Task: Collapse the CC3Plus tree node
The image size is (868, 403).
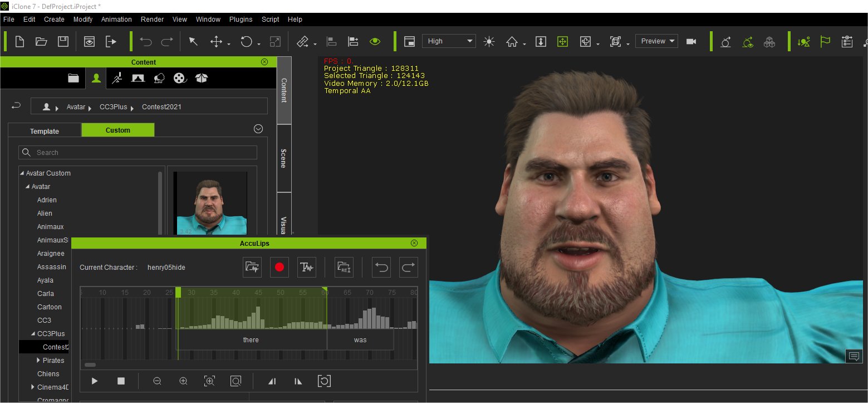Action: [x=33, y=334]
